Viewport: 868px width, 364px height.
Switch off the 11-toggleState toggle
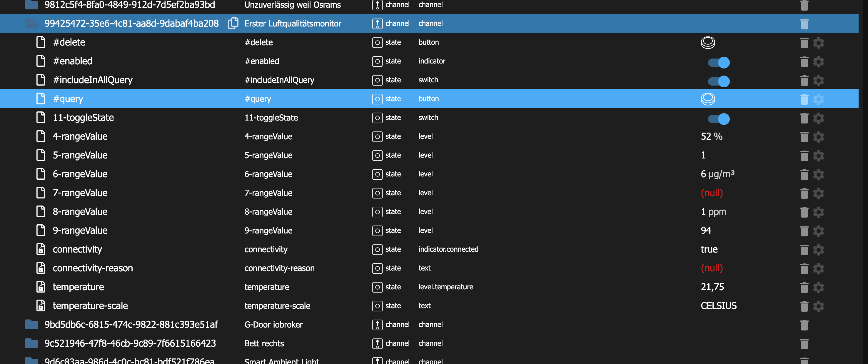point(718,118)
